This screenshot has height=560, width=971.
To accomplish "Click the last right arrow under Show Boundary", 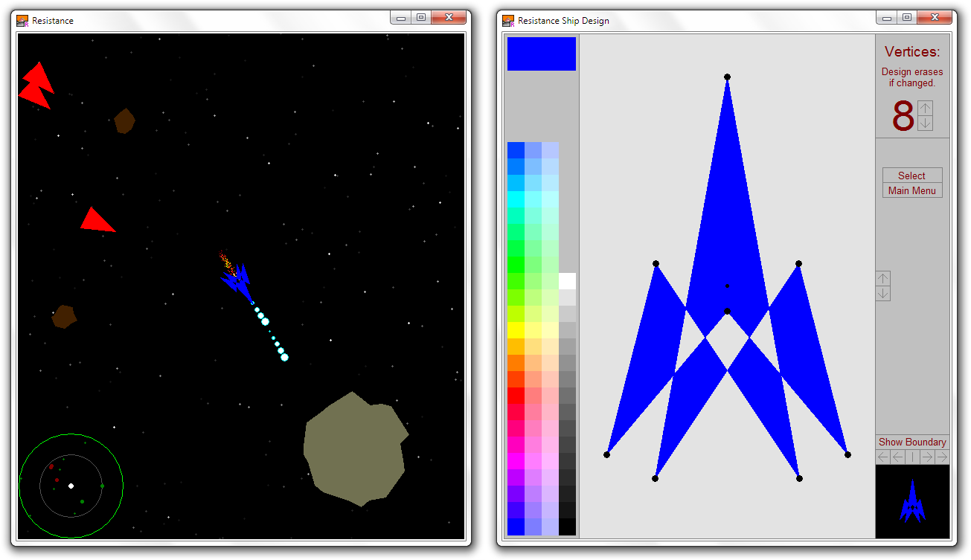I will 942,457.
